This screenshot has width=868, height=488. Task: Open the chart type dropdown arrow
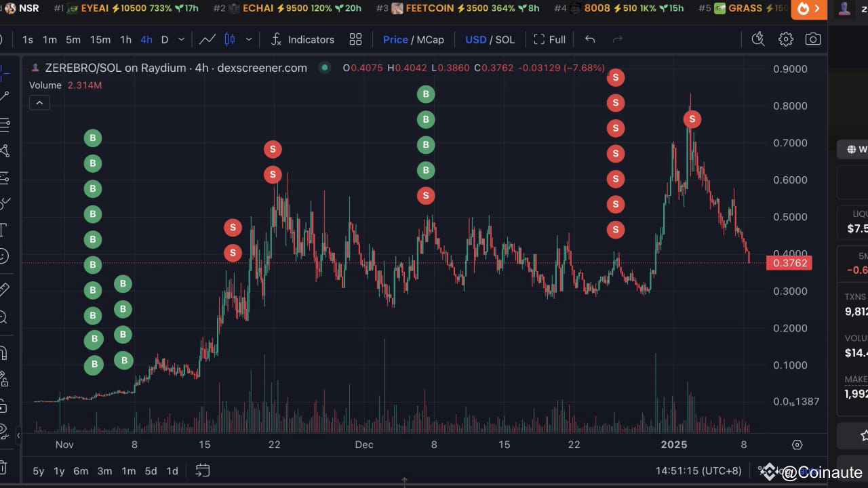[249, 39]
